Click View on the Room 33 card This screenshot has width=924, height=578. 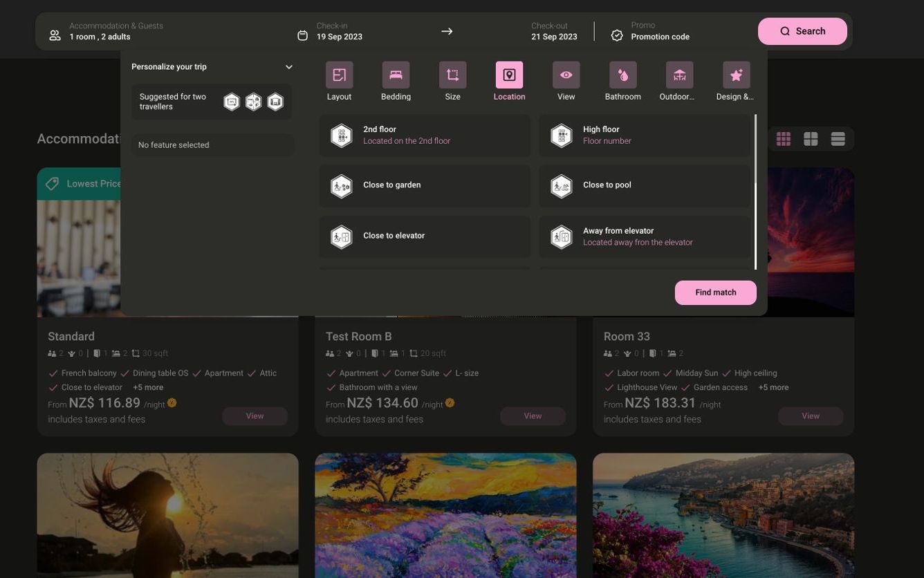[811, 416]
